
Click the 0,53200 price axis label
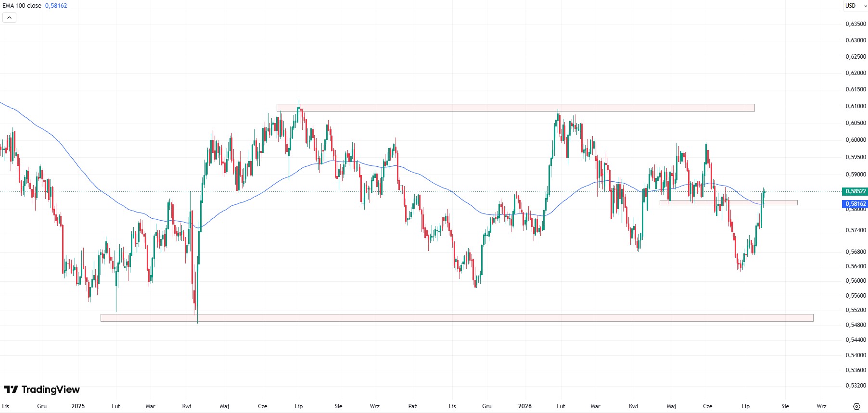click(x=855, y=386)
